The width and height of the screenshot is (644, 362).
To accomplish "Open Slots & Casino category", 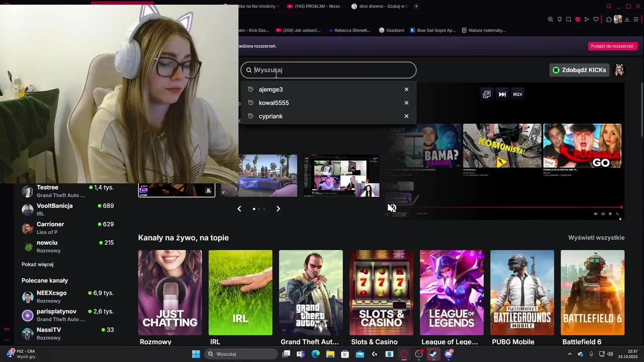I will click(x=381, y=293).
